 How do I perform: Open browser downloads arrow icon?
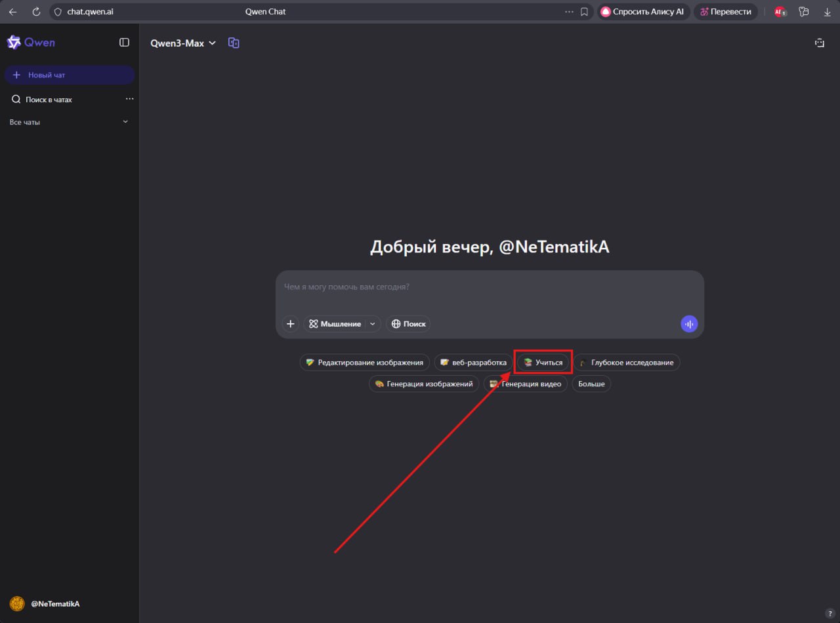tap(827, 12)
